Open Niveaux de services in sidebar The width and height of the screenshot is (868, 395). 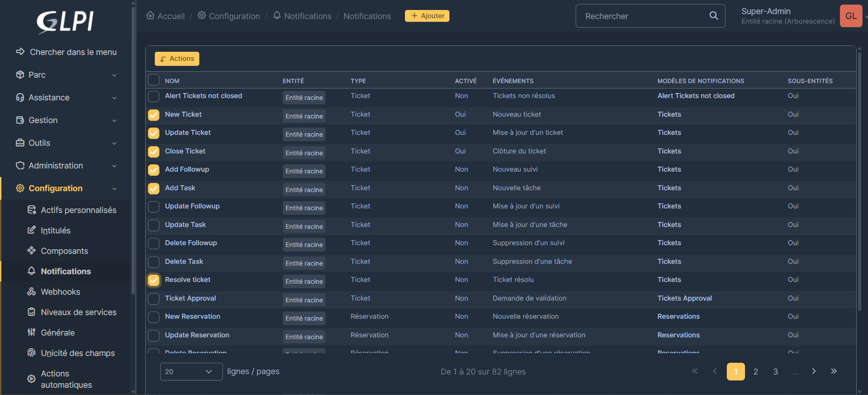click(x=78, y=312)
